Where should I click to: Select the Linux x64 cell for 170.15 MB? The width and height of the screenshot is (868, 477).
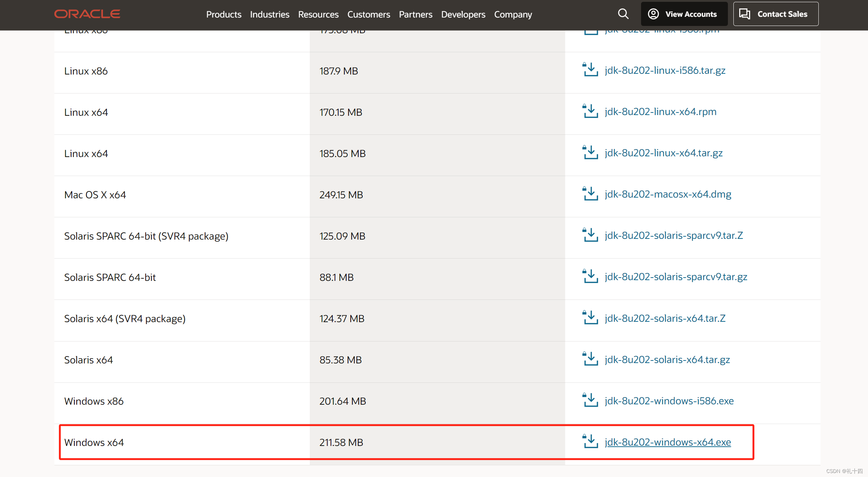point(182,114)
